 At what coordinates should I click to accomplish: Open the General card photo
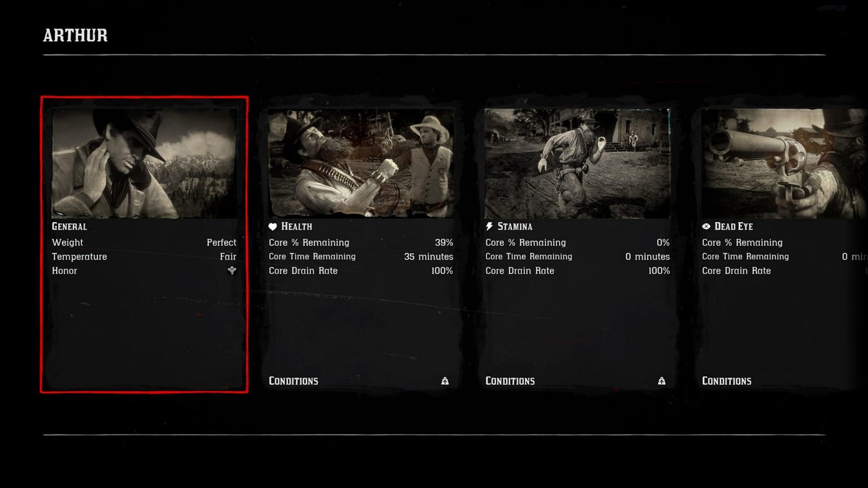144,163
